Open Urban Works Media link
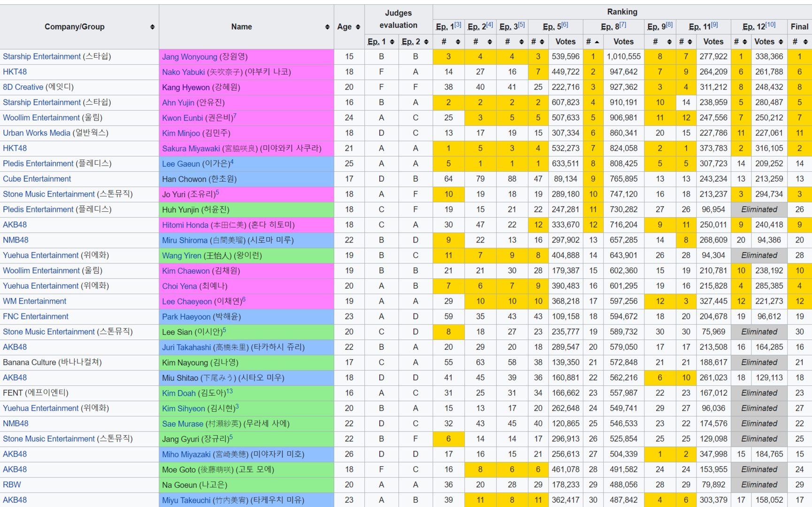 tap(37, 133)
